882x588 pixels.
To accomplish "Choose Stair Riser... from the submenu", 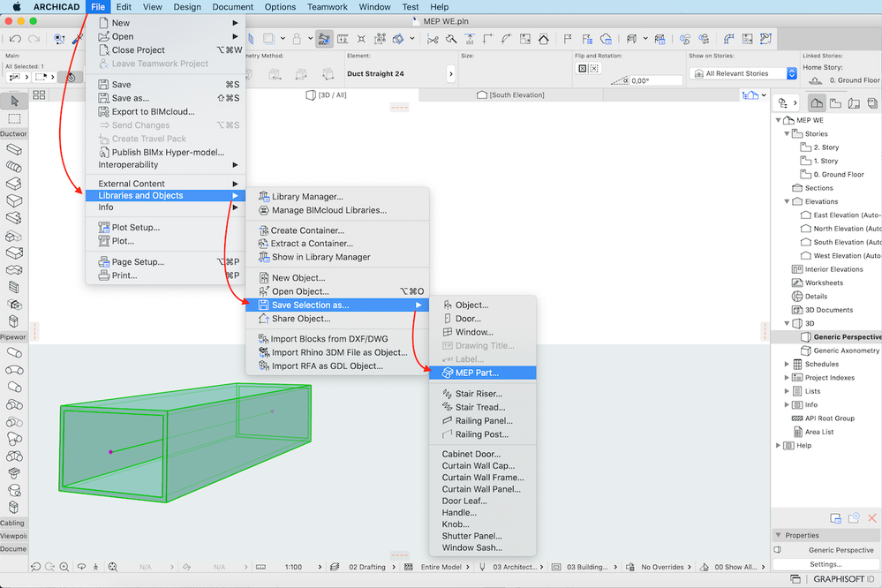I will tap(483, 394).
